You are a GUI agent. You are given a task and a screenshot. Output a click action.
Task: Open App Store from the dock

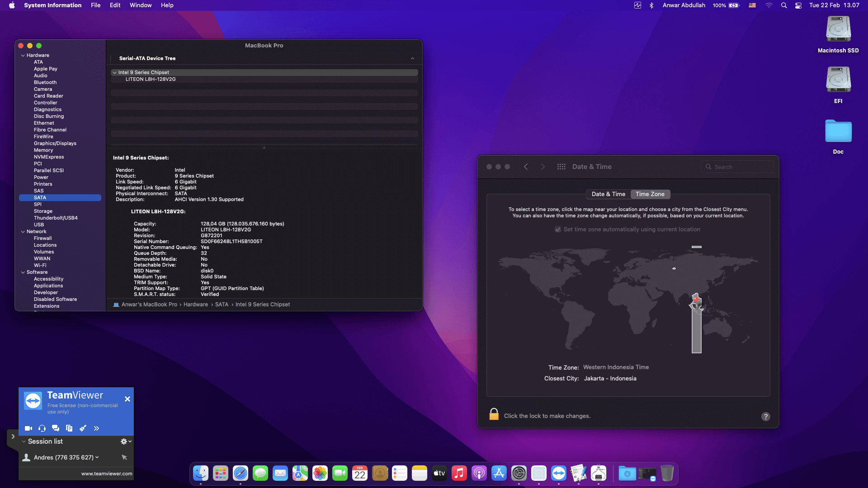coord(499,474)
